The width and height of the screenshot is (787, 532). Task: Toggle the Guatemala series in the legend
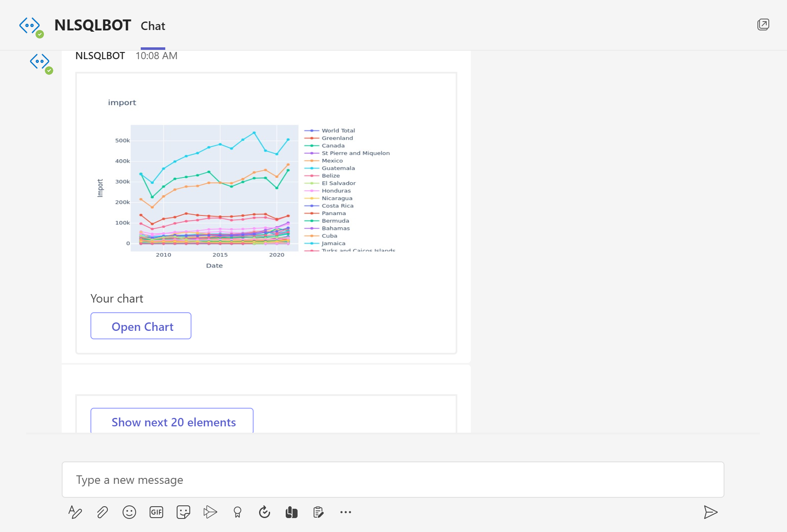[x=338, y=168]
